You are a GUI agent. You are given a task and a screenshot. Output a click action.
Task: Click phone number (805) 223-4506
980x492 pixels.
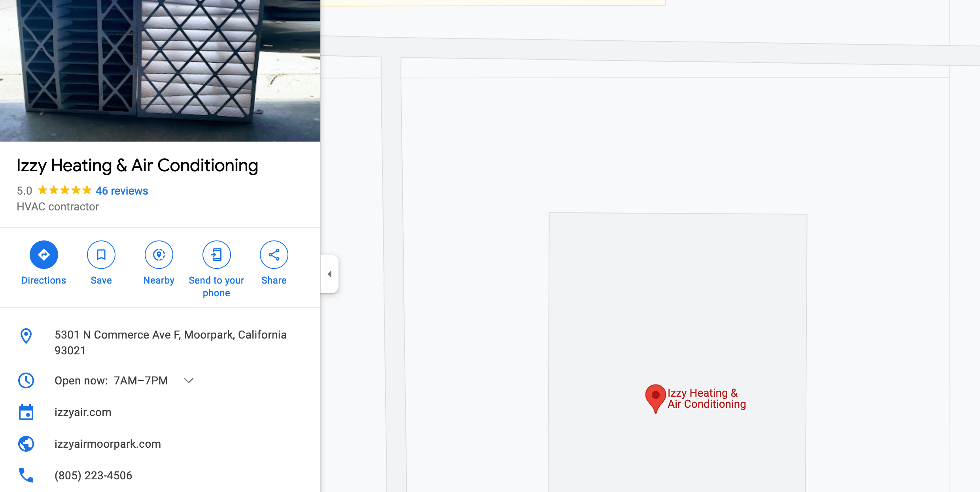pos(93,475)
